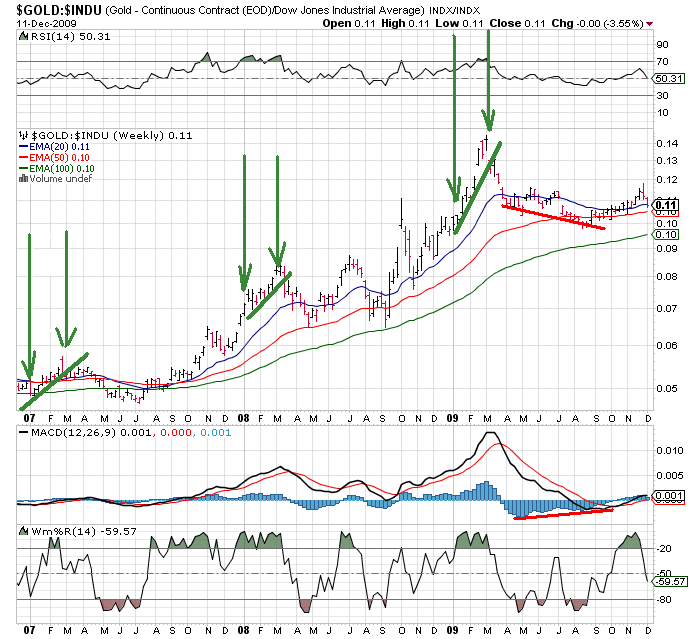Click the price axis label 0.05
The width and height of the screenshot is (700, 639).
[667, 388]
